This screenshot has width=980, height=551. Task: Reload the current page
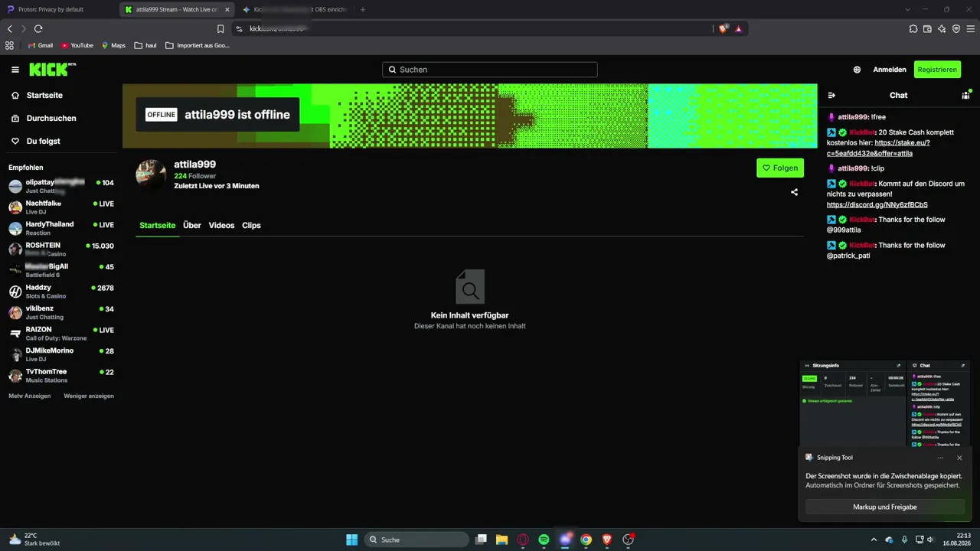(38, 29)
